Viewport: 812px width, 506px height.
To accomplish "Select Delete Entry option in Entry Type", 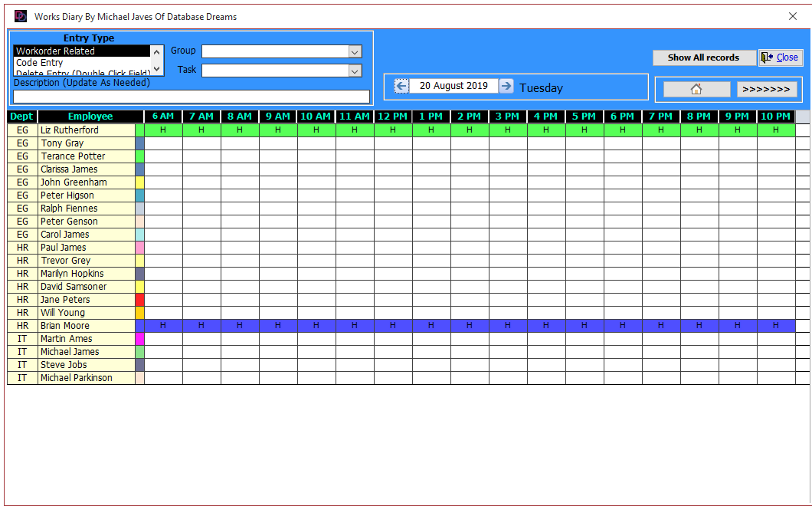I will point(81,73).
